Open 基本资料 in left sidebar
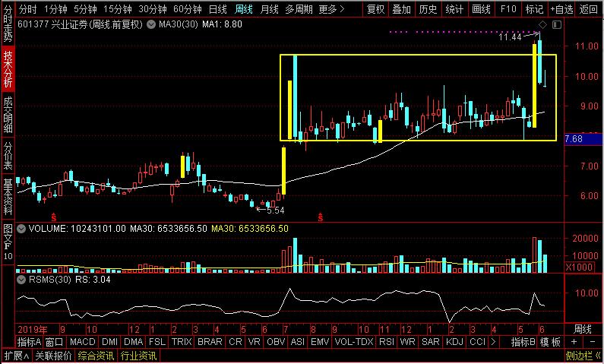 click(x=8, y=197)
